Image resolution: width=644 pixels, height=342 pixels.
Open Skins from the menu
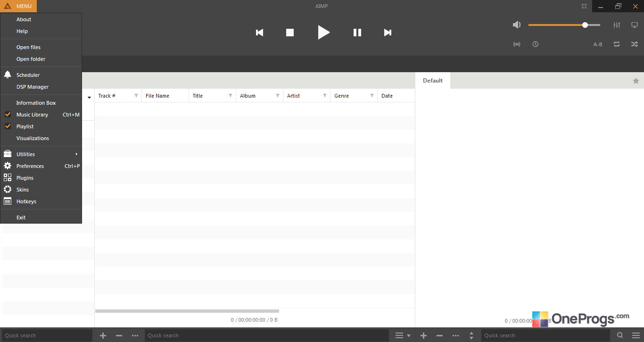[x=41, y=190]
